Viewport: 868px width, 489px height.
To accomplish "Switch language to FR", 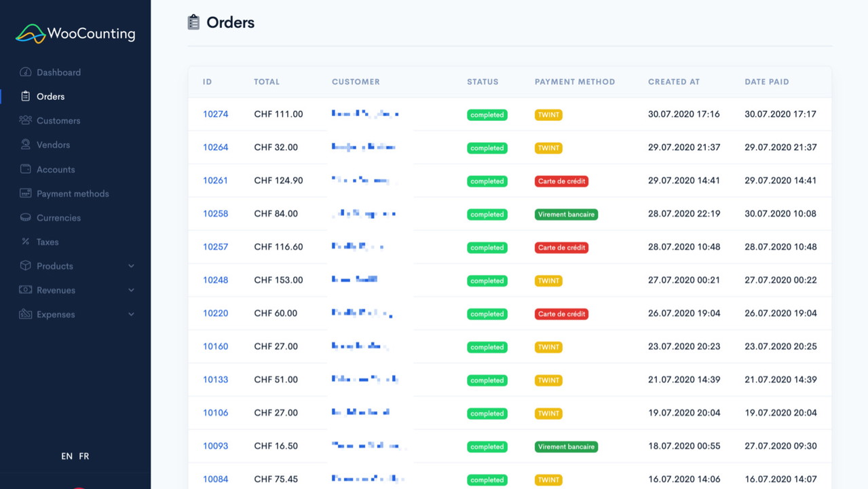I will point(83,456).
